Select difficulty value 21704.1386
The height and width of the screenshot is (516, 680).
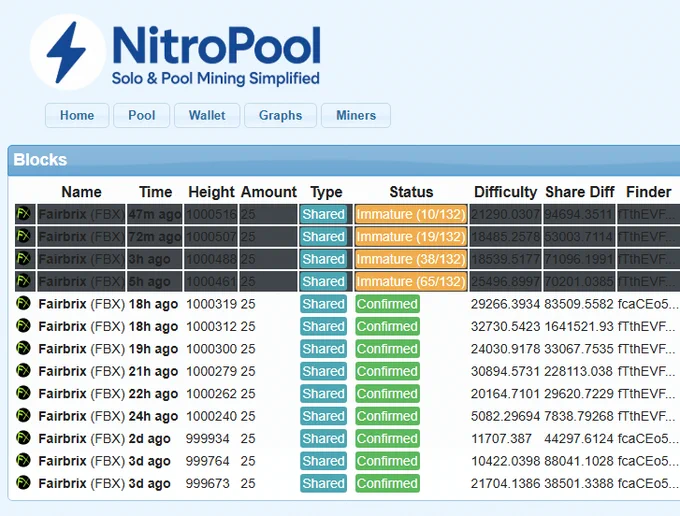(x=505, y=483)
